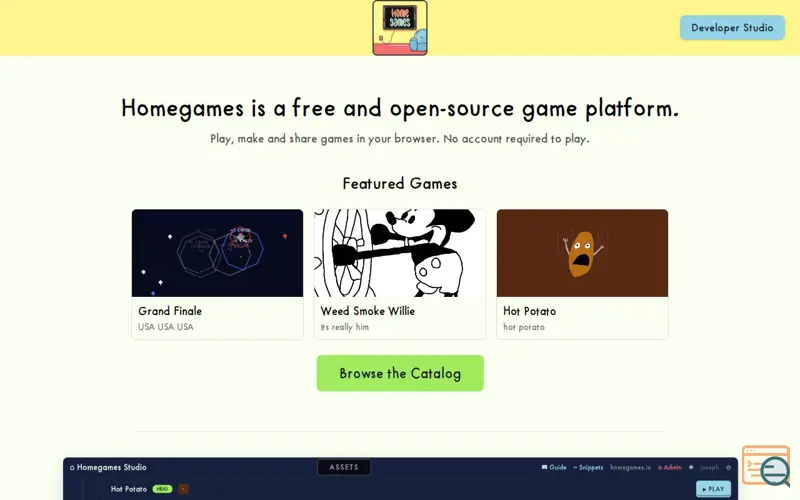Click the green HEAD badge
Image resolution: width=800 pixels, height=500 pixels.
tap(162, 489)
